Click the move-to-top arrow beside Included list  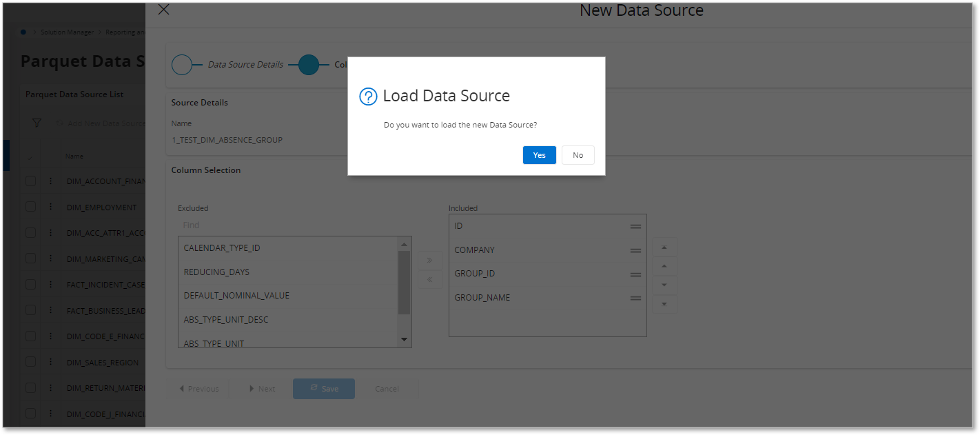[664, 246]
